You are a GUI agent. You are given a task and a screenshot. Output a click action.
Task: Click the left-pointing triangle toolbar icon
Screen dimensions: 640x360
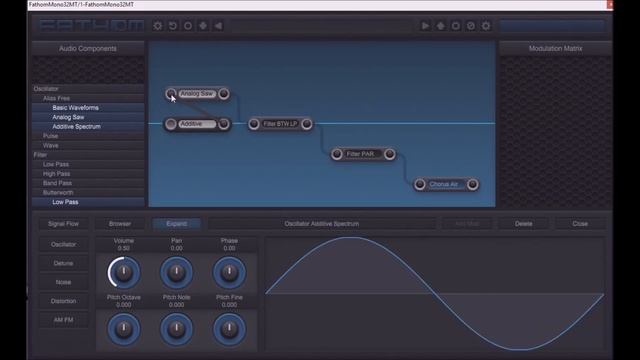click(218, 26)
